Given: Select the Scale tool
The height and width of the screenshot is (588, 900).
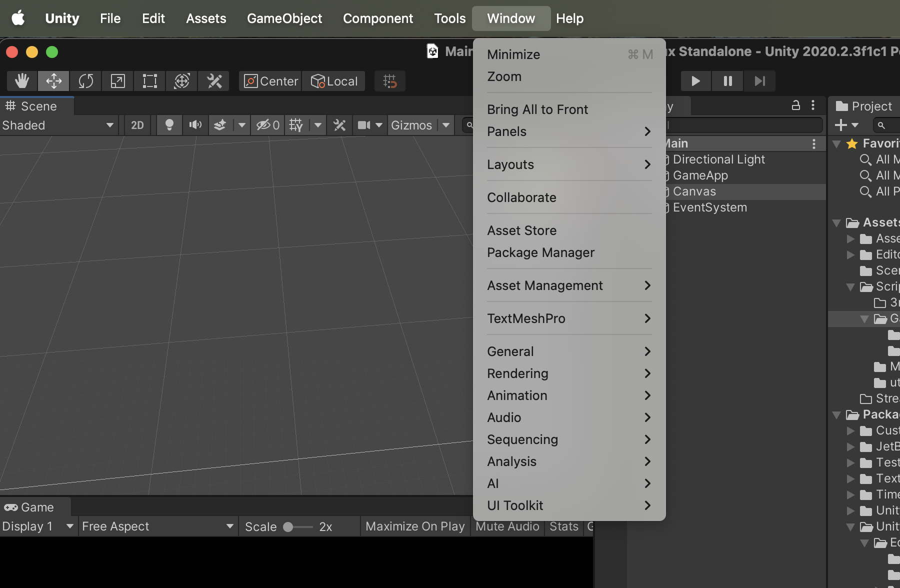Looking at the screenshot, I should [118, 81].
